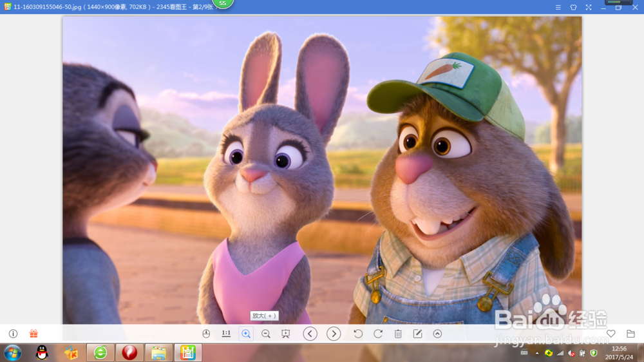This screenshot has width=644, height=362.
Task: Show image at 1:1 actual size
Action: point(226,334)
